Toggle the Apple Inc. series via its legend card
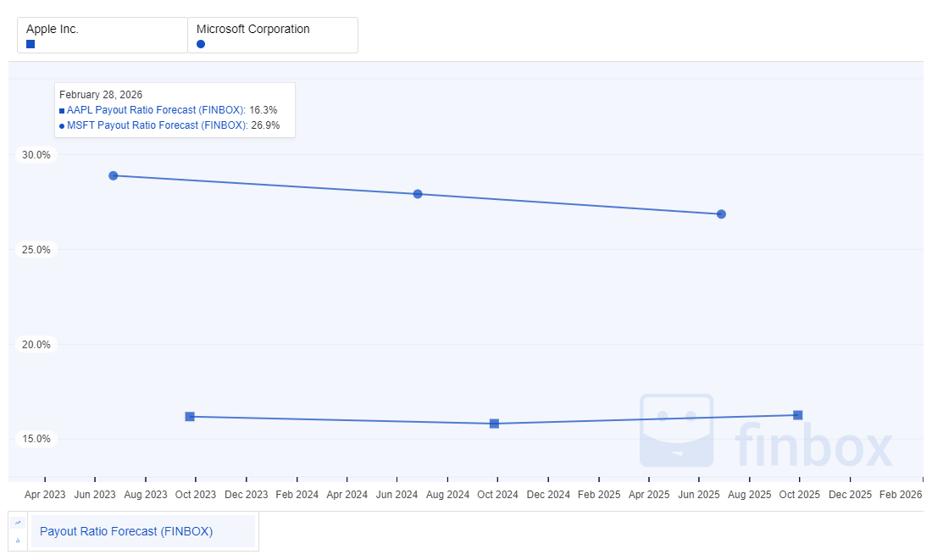 102,35
